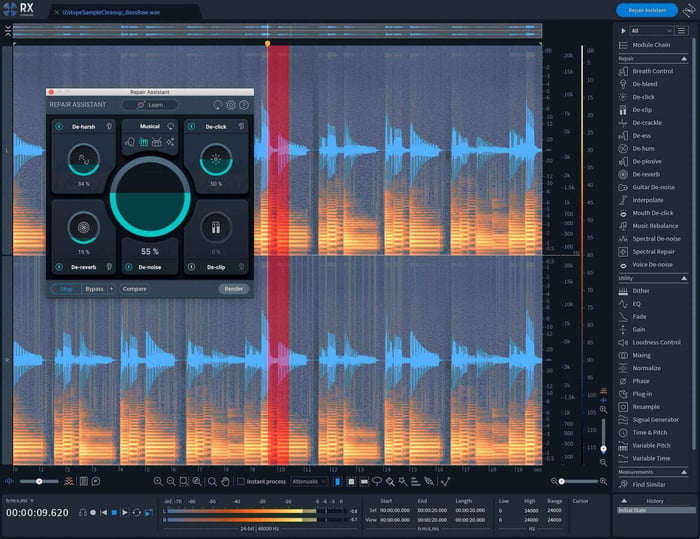Image resolution: width=700 pixels, height=539 pixels.
Task: Click the zoom in icon in toolbar
Action: point(158,481)
